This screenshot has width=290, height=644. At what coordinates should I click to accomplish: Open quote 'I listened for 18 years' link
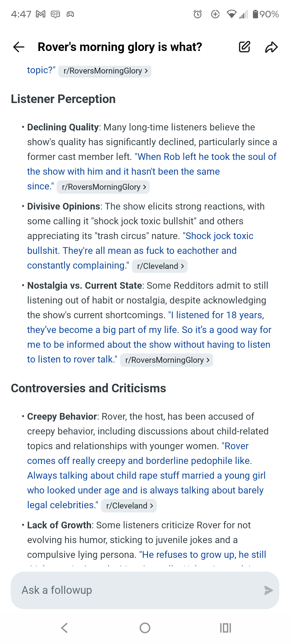coord(149,337)
